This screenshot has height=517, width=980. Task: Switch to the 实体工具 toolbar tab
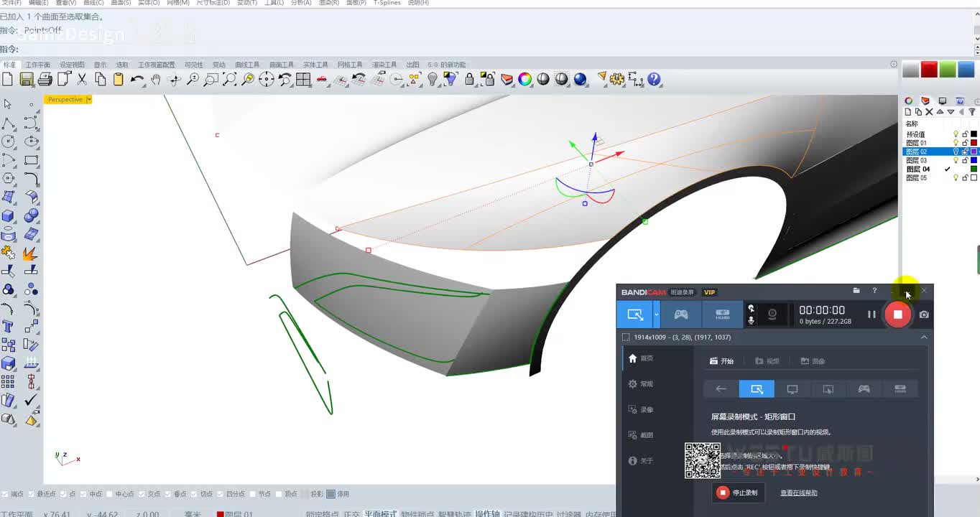[x=315, y=65]
